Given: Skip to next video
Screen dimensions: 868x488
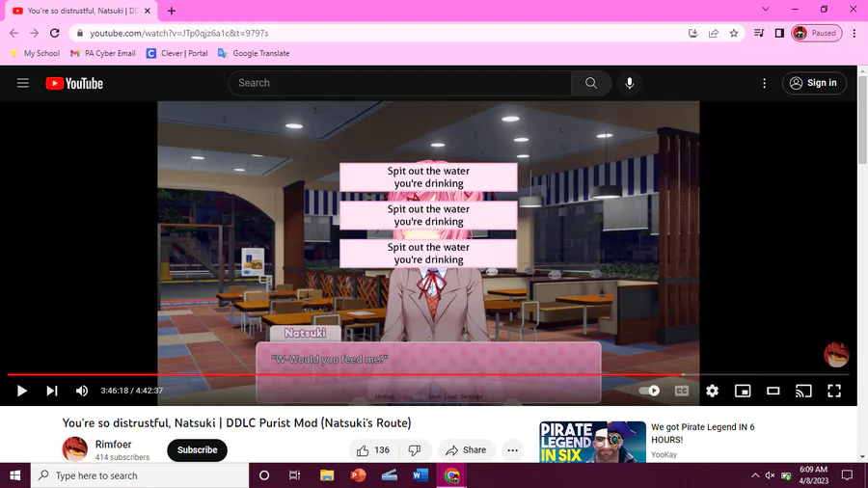Looking at the screenshot, I should (51, 391).
